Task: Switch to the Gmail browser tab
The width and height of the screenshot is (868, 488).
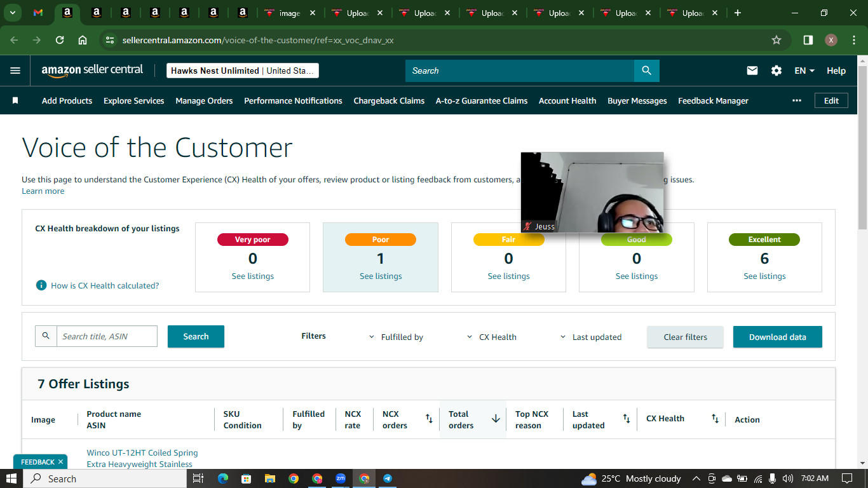Action: [38, 13]
